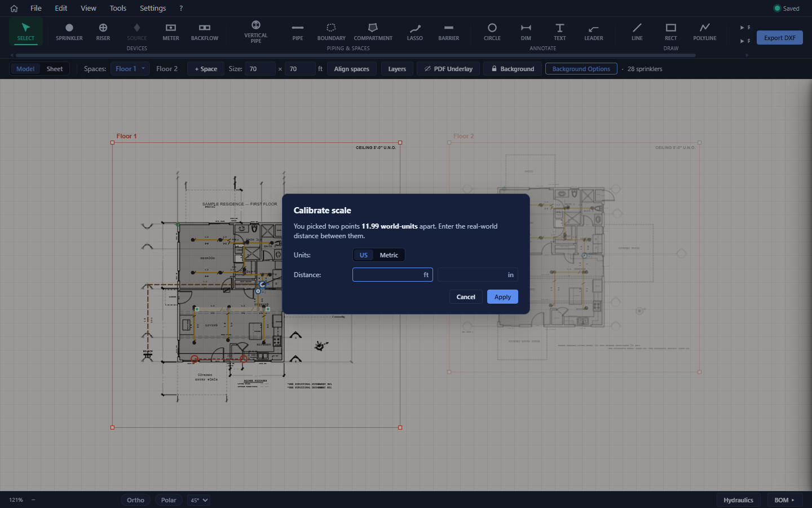Activate the Pipe drawing tool
812x508 pixels.
pos(298,32)
